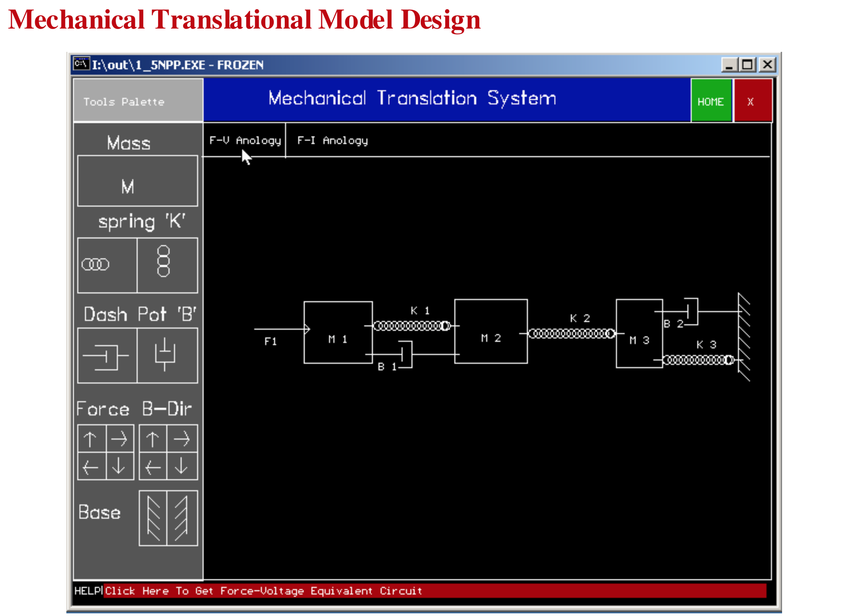This screenshot has height=616, width=855.
Task: Click the K 2 spring in diagram
Action: [x=571, y=334]
